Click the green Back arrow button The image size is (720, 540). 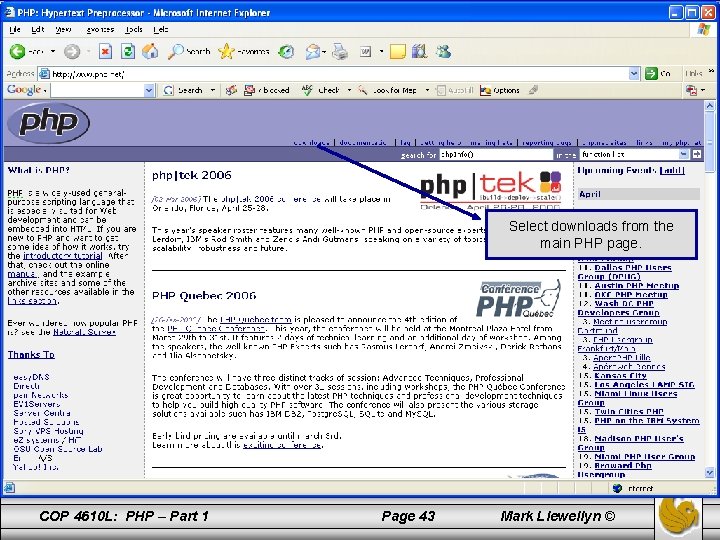pyautogui.click(x=17, y=51)
